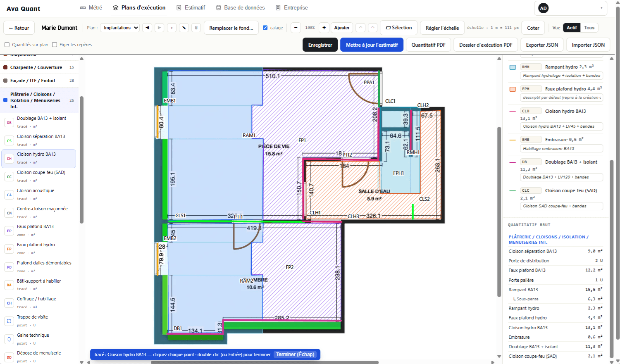The height and width of the screenshot is (364, 620).
Task: Choose the Faux plafond hydro FP icon
Action: click(9, 249)
